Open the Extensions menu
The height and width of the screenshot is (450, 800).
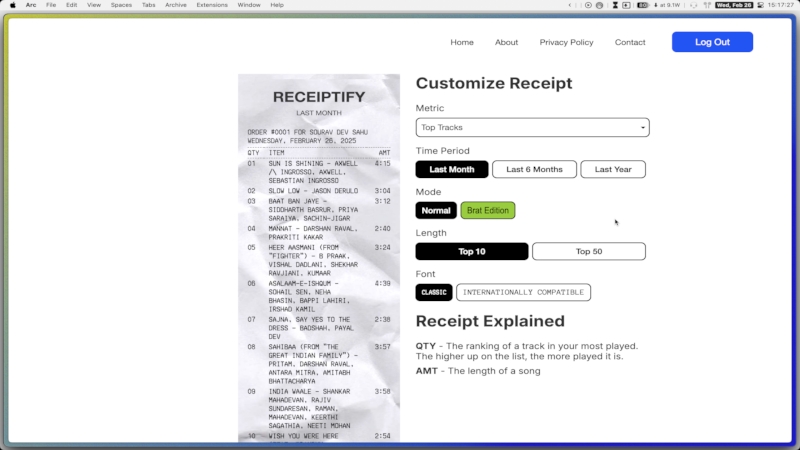click(x=212, y=5)
